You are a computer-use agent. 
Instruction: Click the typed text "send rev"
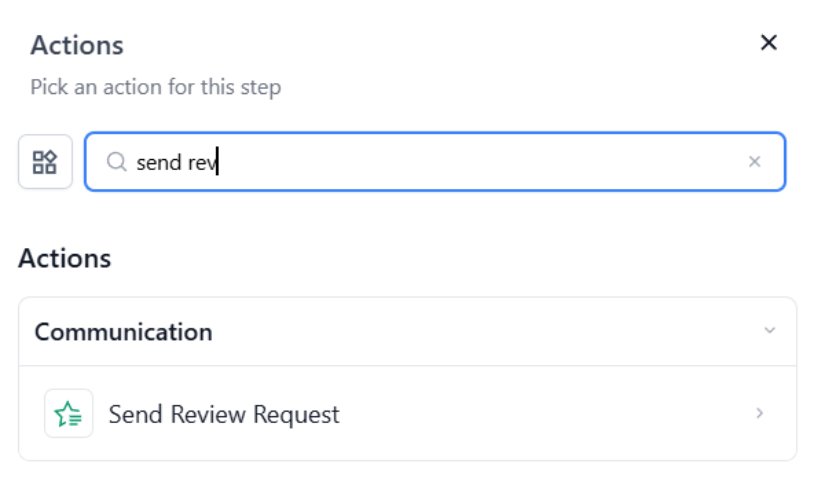pyautogui.click(x=176, y=162)
